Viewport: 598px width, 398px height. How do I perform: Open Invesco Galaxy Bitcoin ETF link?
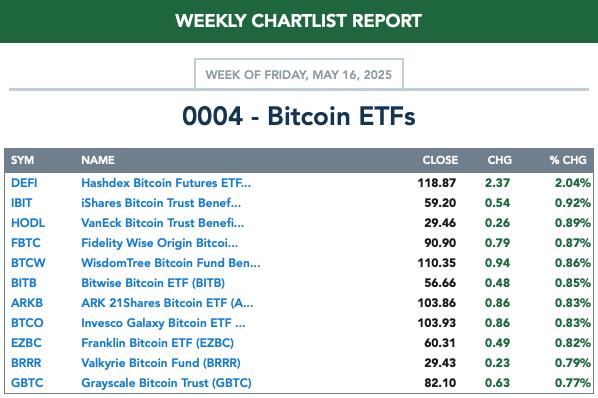click(163, 323)
